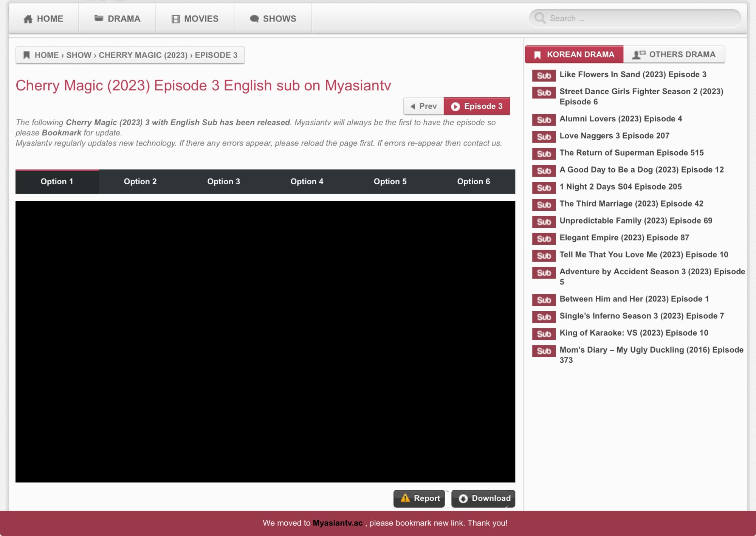756x536 pixels.
Task: Go to previous episode with Prev
Action: point(424,106)
